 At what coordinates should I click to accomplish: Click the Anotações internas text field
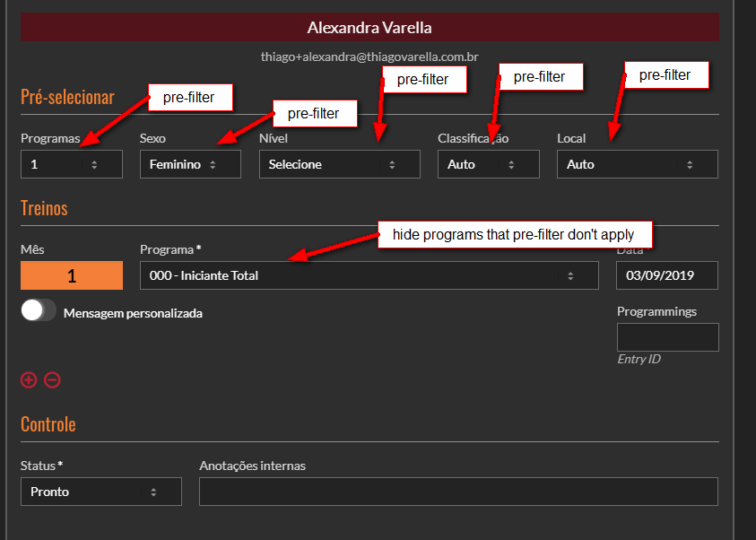457,492
